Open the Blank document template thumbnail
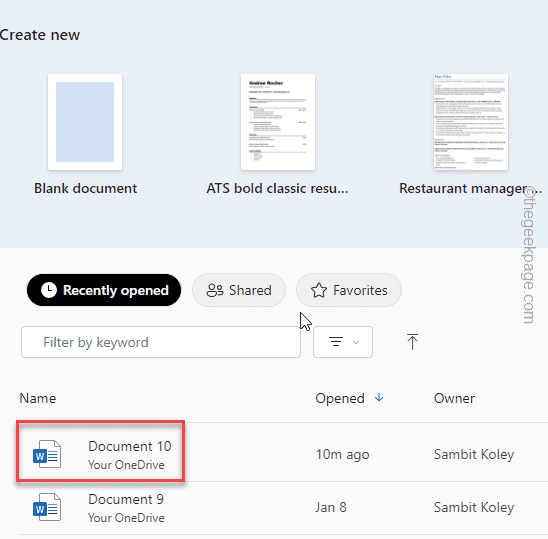Image resolution: width=548 pixels, height=539 pixels. 85,122
